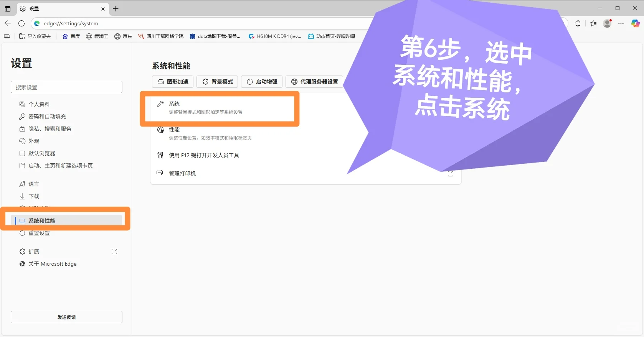Click the gauge icon beside 性能
The image size is (644, 337).
click(x=160, y=130)
